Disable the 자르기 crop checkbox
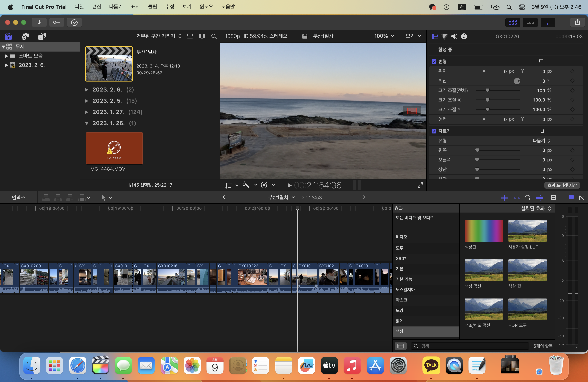Image resolution: width=588 pixels, height=382 pixels. click(434, 131)
